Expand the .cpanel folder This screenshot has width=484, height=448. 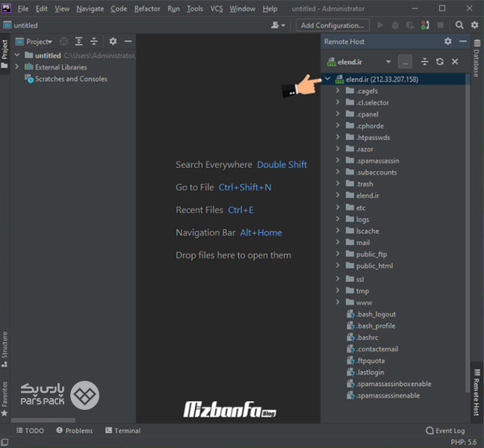[x=338, y=113]
